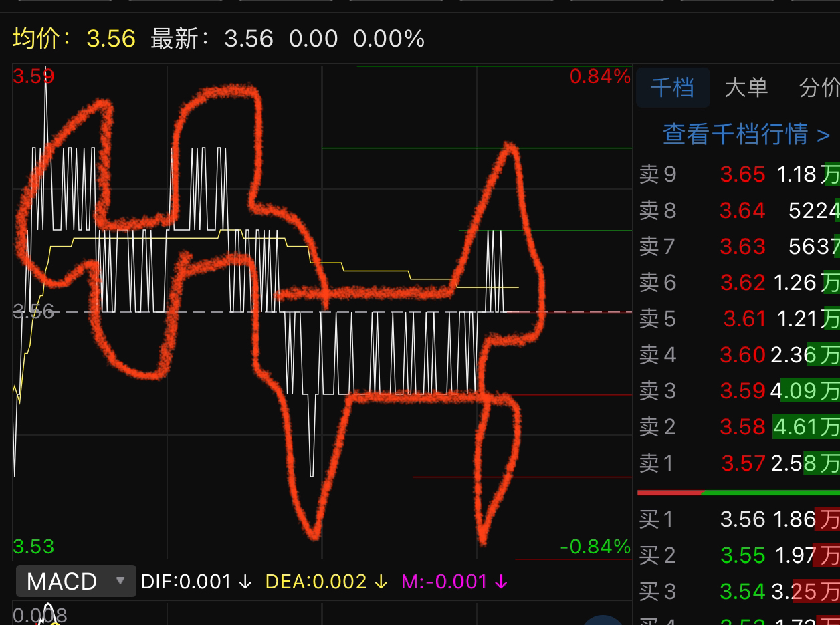The image size is (840, 625).
Task: Select the 卖3 row at 3.59
Action: 739,390
